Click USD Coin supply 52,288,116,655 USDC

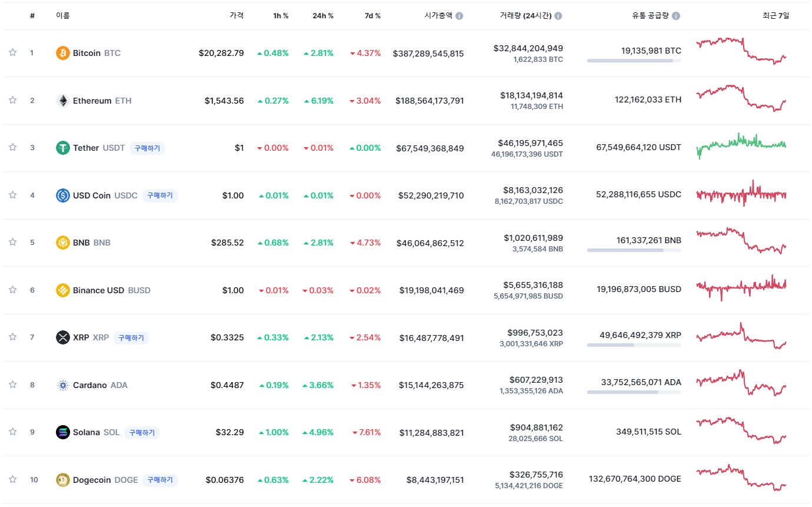639,194
